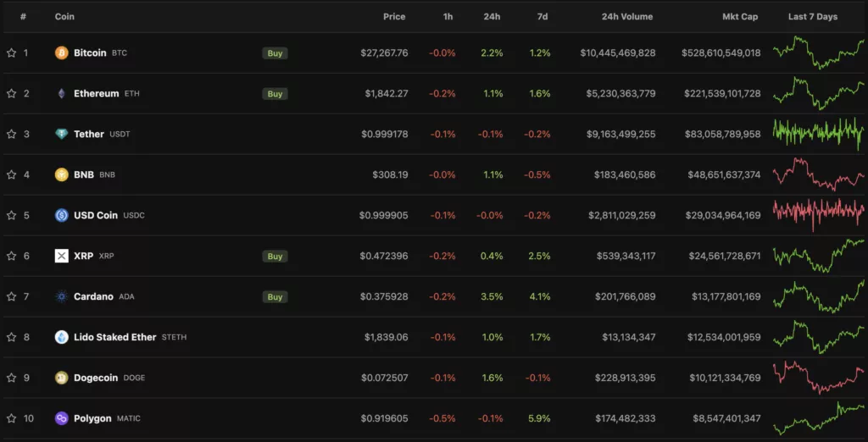Image resolution: width=868 pixels, height=442 pixels.
Task: Click 24h volume $9,163,499,255
Action: click(x=621, y=134)
